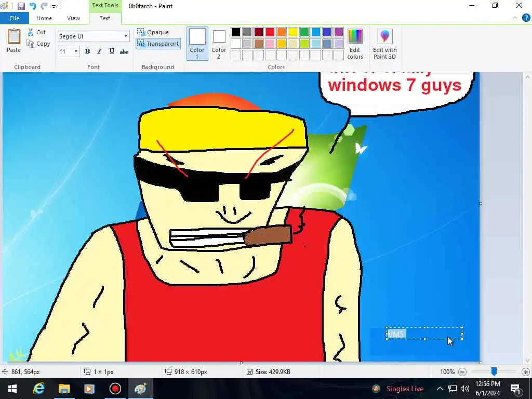Viewport: 532px width, 399px height.
Task: Switch to the View tab
Action: tap(73, 18)
